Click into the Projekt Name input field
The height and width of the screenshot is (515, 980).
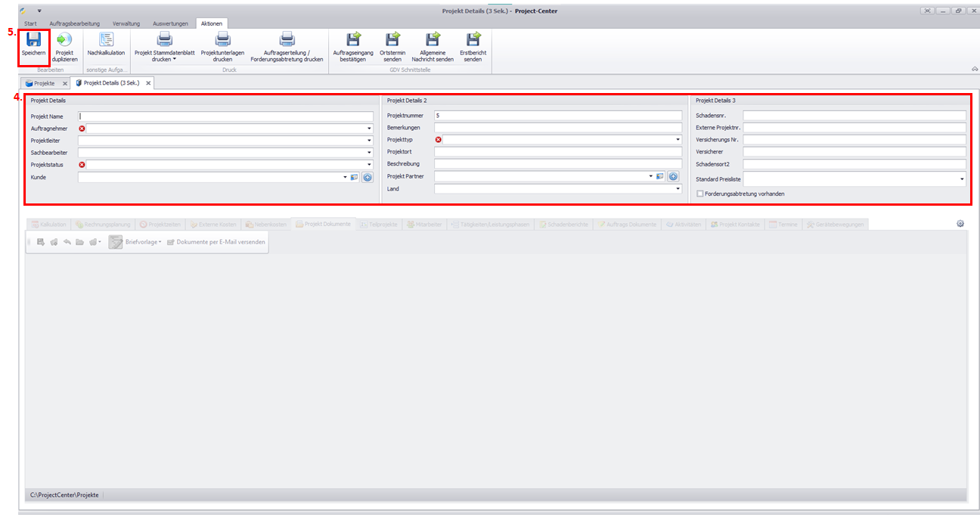click(x=225, y=116)
